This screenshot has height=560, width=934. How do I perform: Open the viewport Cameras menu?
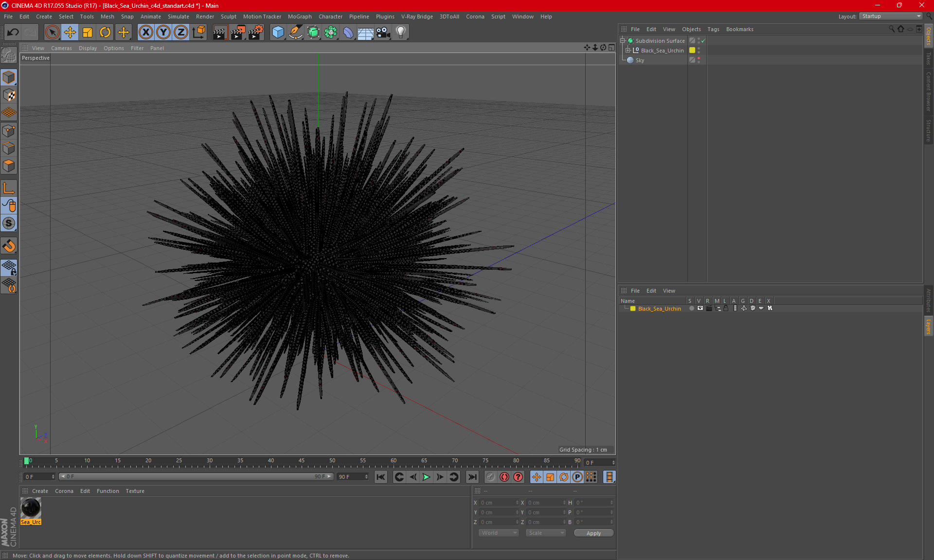(x=61, y=48)
